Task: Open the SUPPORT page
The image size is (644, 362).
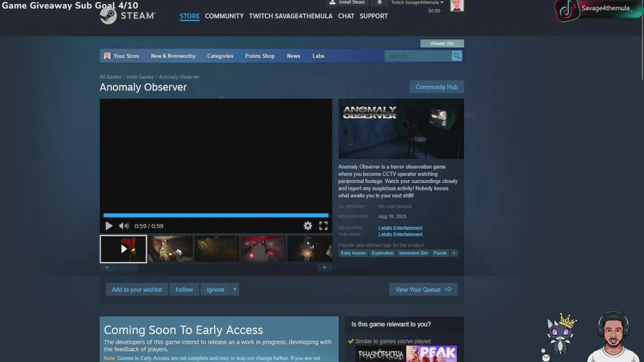Action: coord(374,16)
